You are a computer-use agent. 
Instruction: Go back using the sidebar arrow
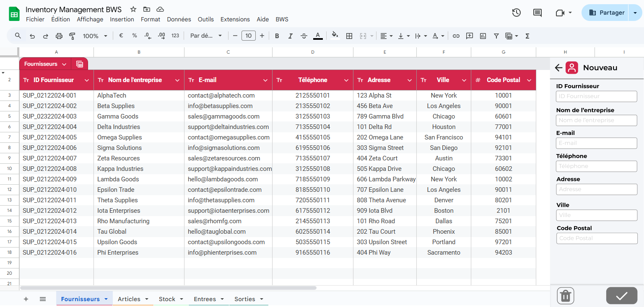point(558,68)
